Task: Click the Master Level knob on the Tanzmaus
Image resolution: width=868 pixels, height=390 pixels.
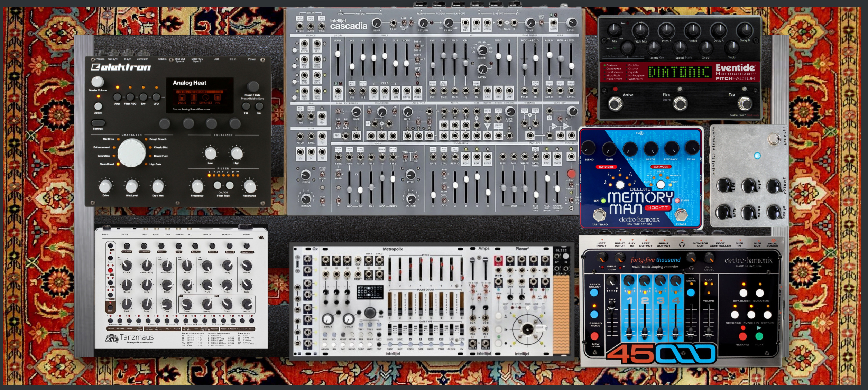Action: click(x=247, y=246)
